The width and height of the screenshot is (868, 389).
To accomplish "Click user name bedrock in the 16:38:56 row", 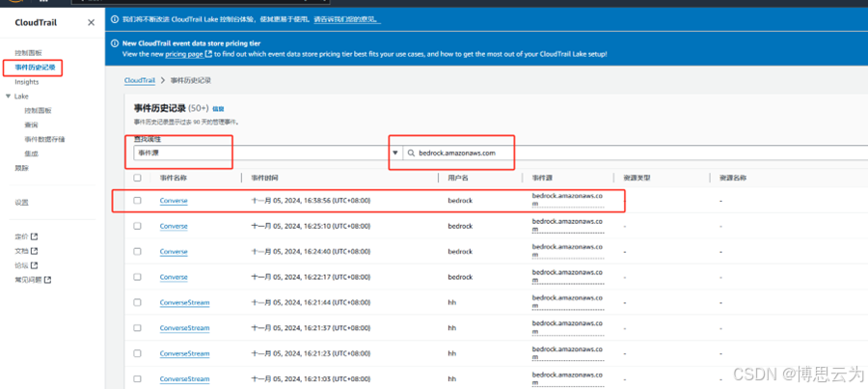I will [460, 201].
